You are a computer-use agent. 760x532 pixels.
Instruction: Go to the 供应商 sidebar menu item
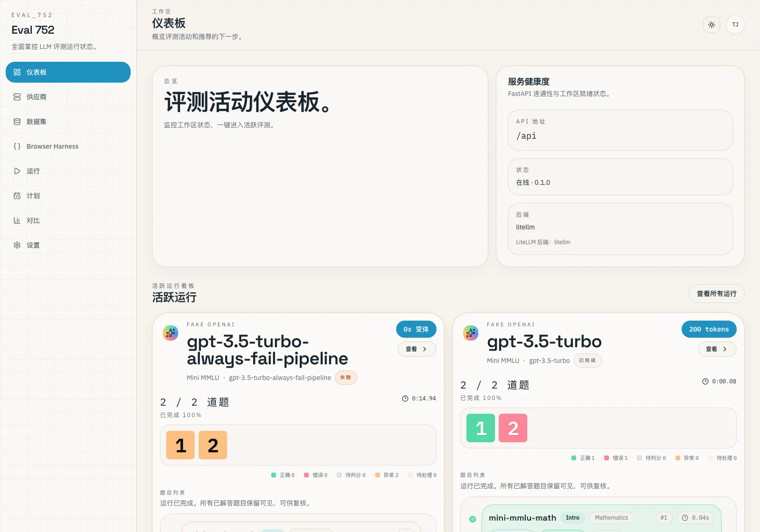pos(37,97)
